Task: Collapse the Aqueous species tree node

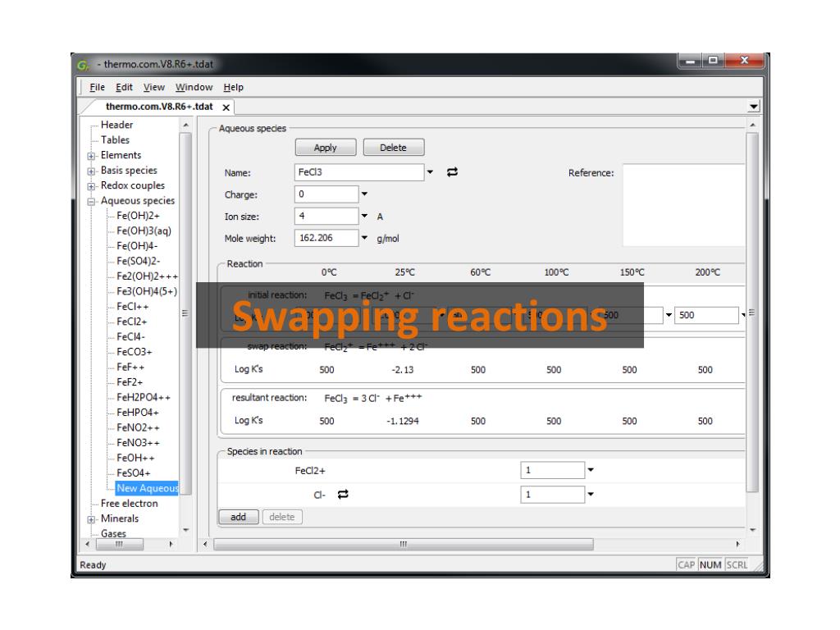Action: (x=91, y=202)
